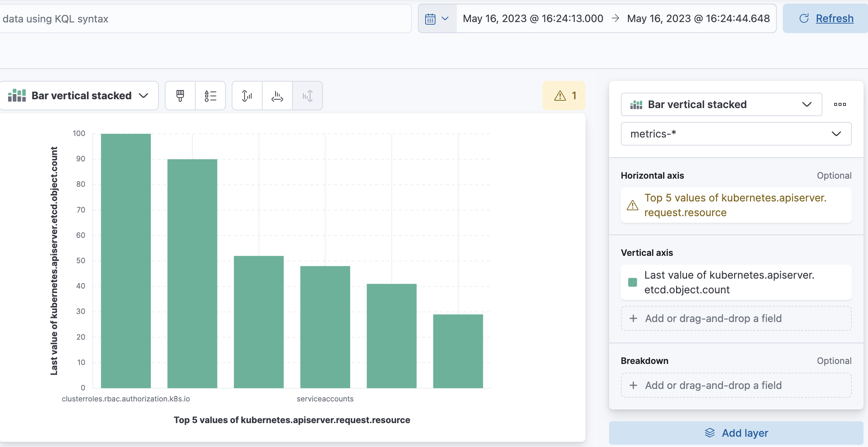Open the left axis settings icon

[246, 96]
